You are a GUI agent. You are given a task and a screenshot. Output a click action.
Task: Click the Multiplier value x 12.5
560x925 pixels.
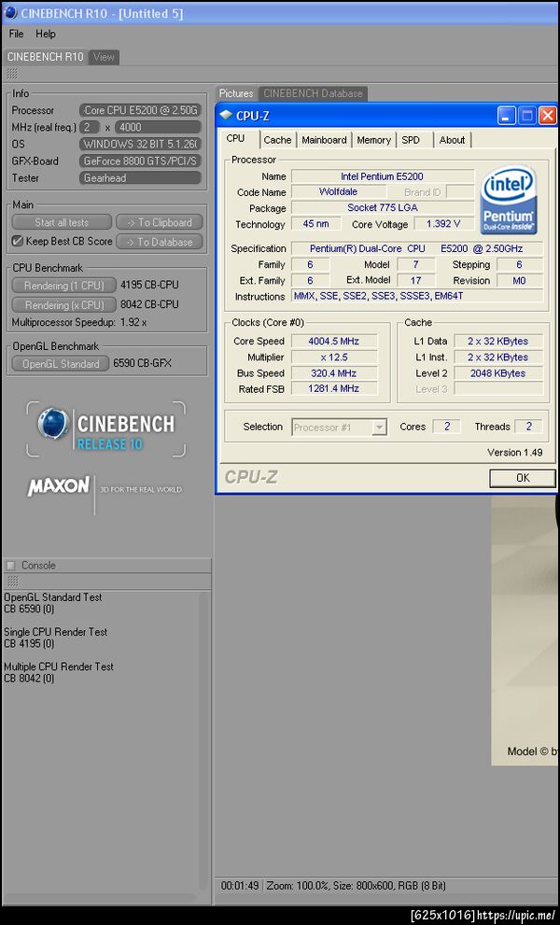click(334, 357)
